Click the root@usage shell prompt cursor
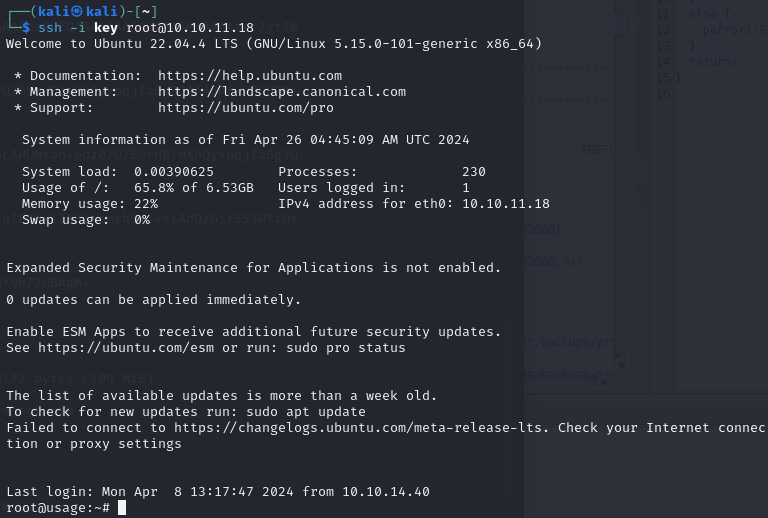The width and height of the screenshot is (768, 518). 122,508
